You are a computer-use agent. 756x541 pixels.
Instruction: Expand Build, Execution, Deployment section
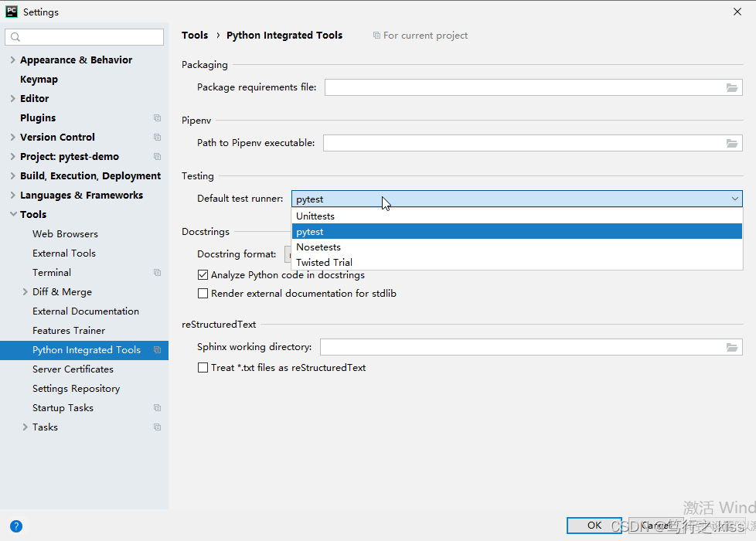pyautogui.click(x=13, y=175)
